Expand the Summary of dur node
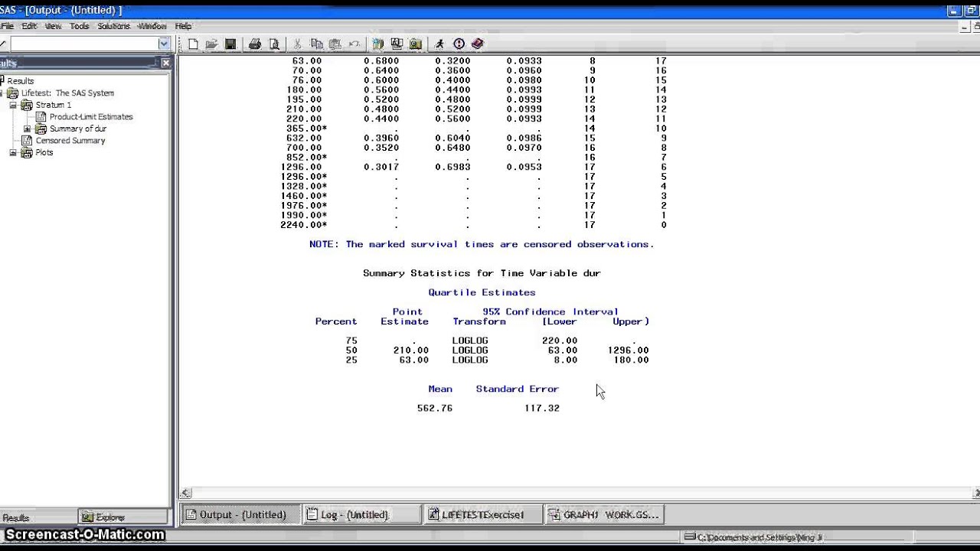The image size is (980, 551). pyautogui.click(x=27, y=129)
